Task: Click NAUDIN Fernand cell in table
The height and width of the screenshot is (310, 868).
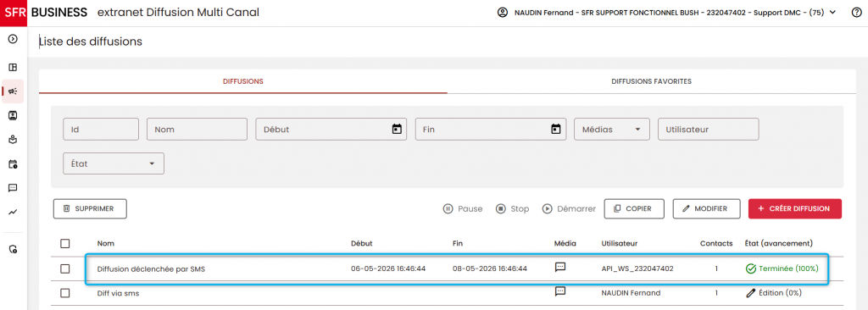Action: coord(631,293)
